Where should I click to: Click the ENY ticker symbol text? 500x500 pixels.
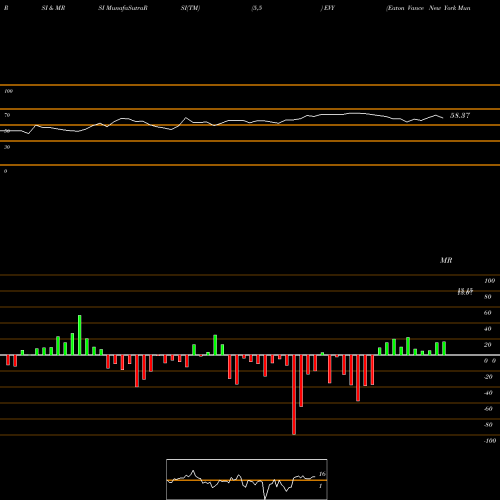[x=328, y=8]
